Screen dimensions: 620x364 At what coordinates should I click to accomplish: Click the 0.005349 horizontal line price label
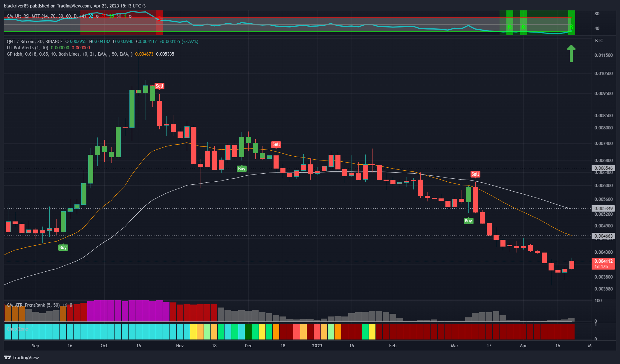pyautogui.click(x=603, y=208)
